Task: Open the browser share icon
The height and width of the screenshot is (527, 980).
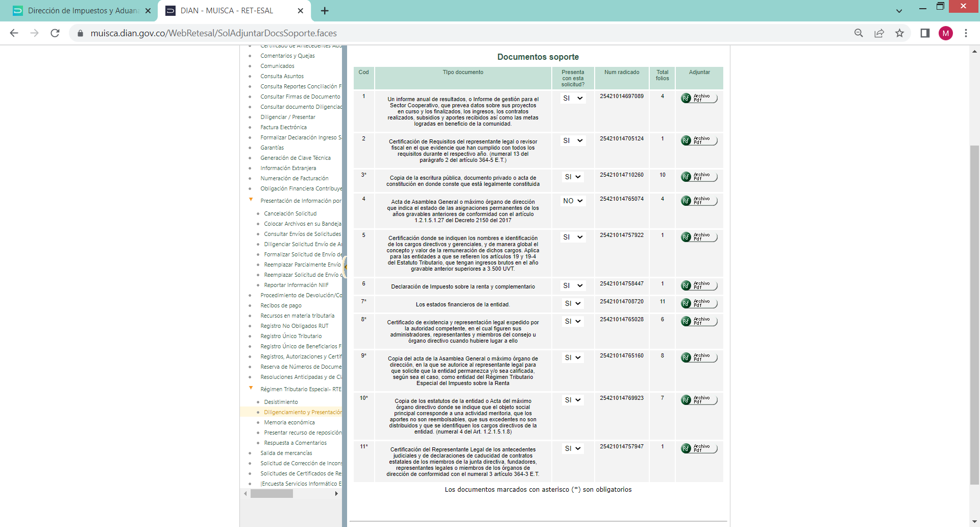Action: click(879, 33)
